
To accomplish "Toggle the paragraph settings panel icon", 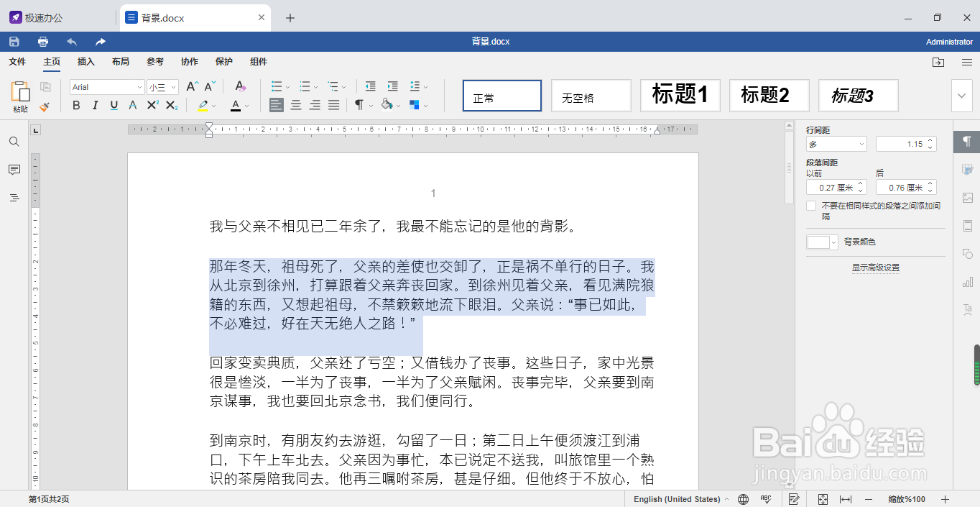I will (967, 141).
